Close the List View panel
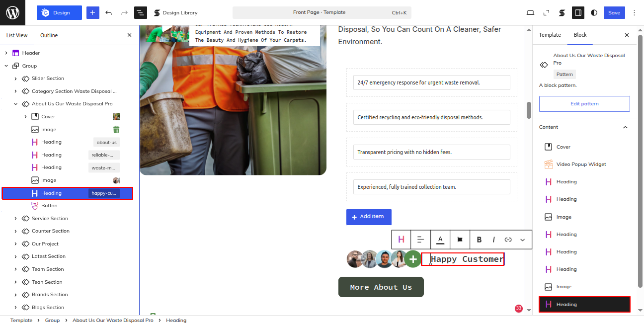 pyautogui.click(x=130, y=35)
